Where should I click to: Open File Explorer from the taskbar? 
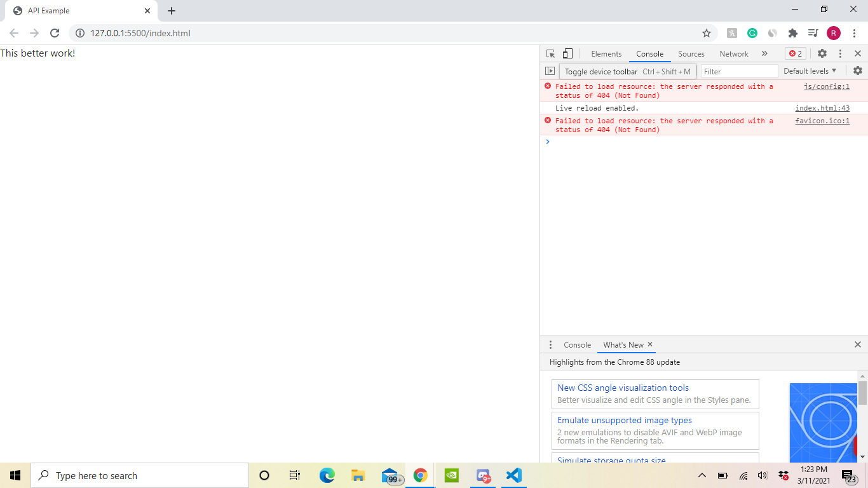pos(358,475)
